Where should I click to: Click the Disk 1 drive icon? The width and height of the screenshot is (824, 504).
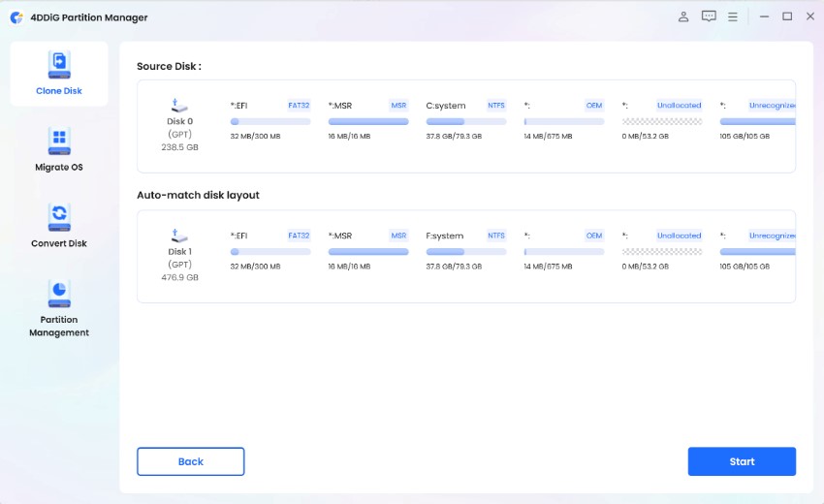click(x=179, y=236)
